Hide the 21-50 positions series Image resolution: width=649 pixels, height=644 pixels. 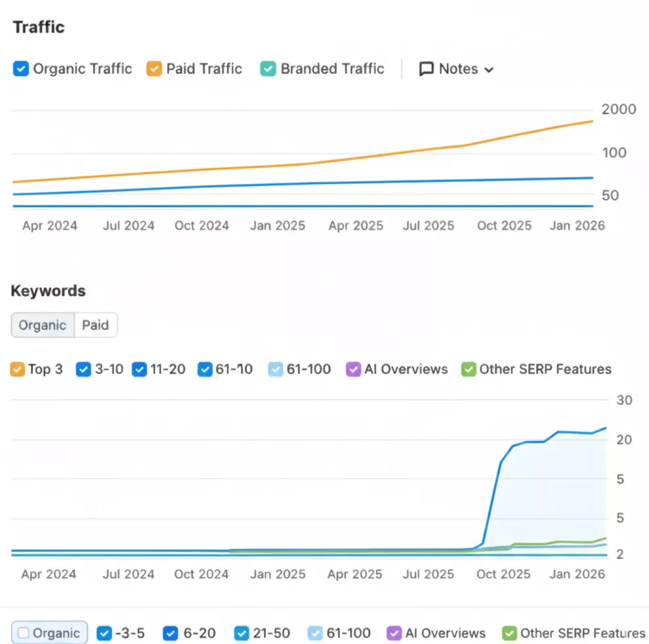(x=241, y=633)
